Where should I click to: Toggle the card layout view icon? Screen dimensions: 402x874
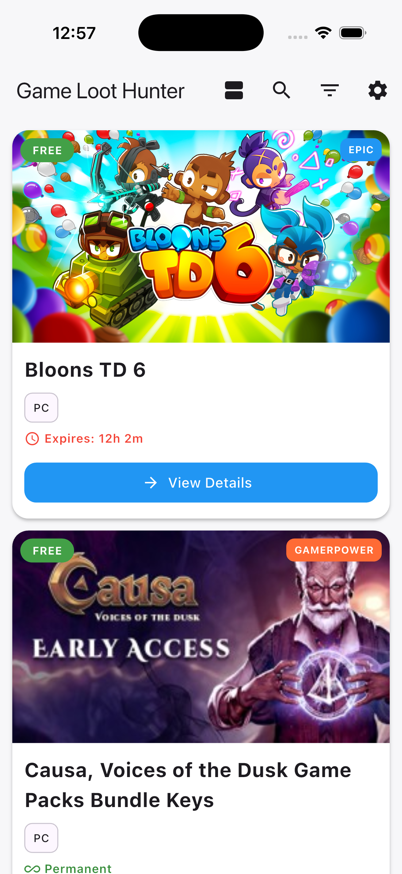(x=234, y=90)
